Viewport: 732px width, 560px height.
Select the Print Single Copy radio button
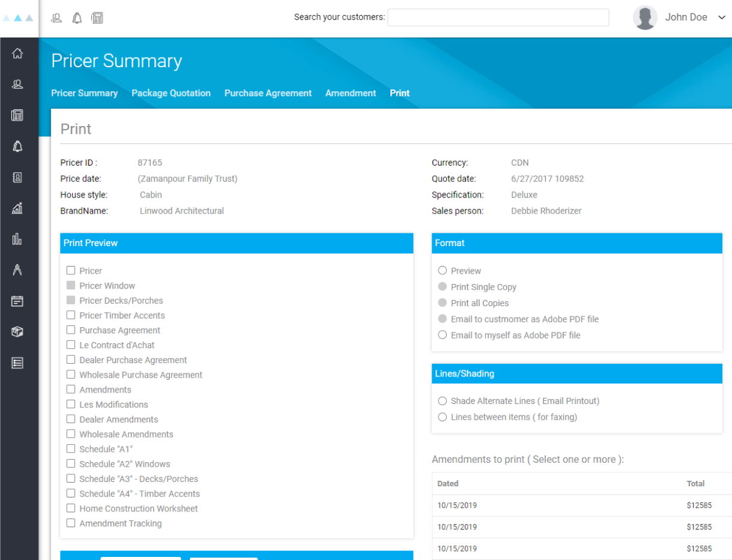(443, 287)
